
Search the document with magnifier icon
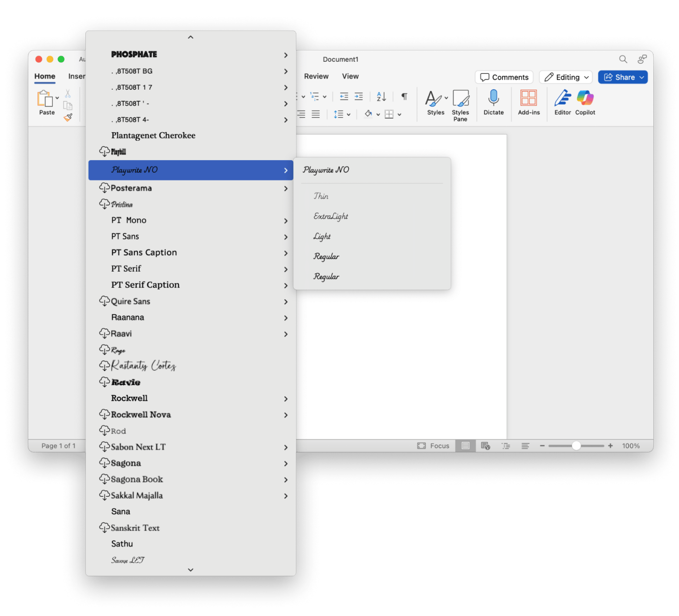623,59
